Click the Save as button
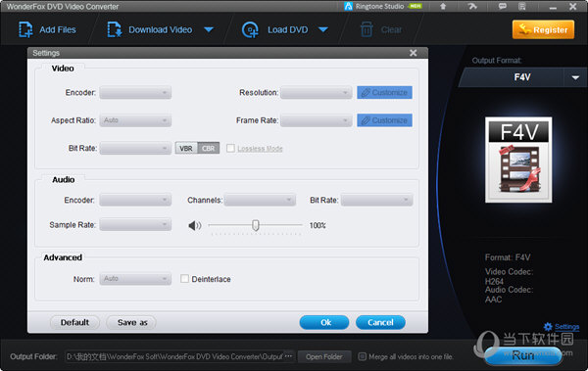588x371 pixels. pyautogui.click(x=131, y=322)
